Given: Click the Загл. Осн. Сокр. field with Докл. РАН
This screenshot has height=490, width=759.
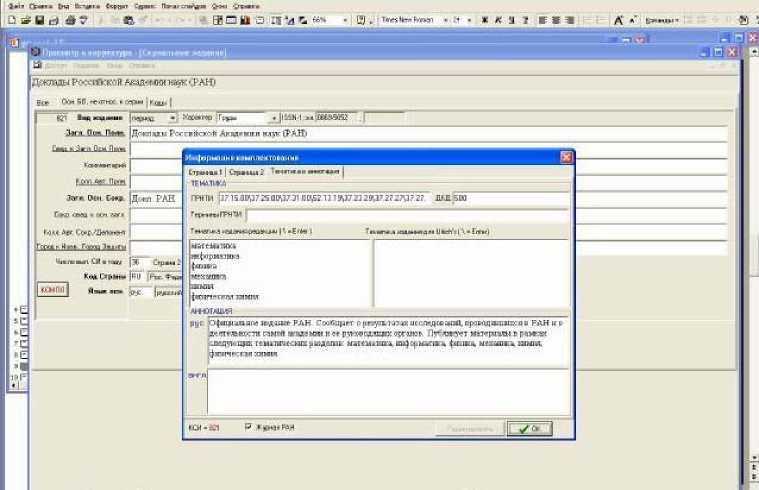Looking at the screenshot, I should coord(156,199).
